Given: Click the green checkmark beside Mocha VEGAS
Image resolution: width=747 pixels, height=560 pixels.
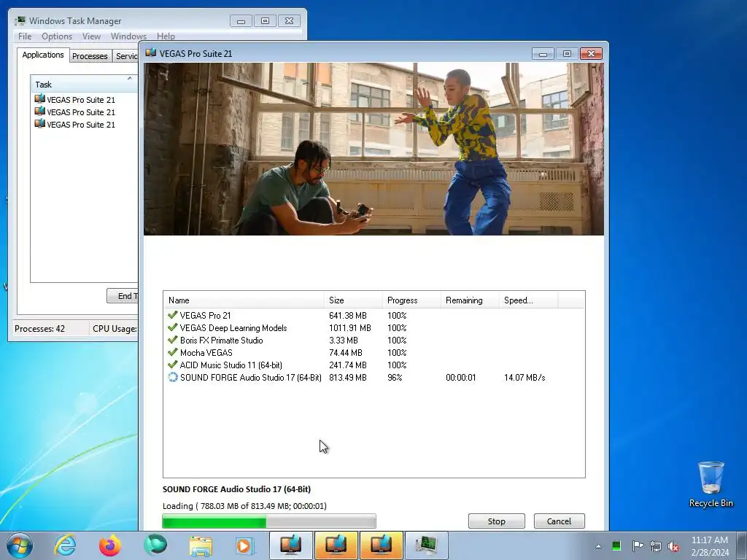Looking at the screenshot, I should pos(172,352).
